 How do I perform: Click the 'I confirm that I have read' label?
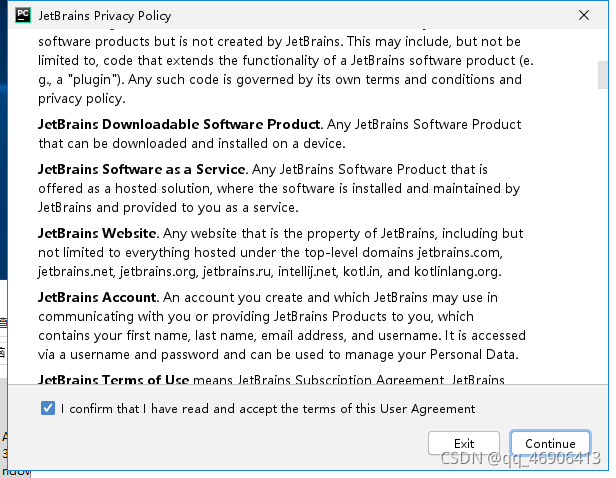click(268, 408)
